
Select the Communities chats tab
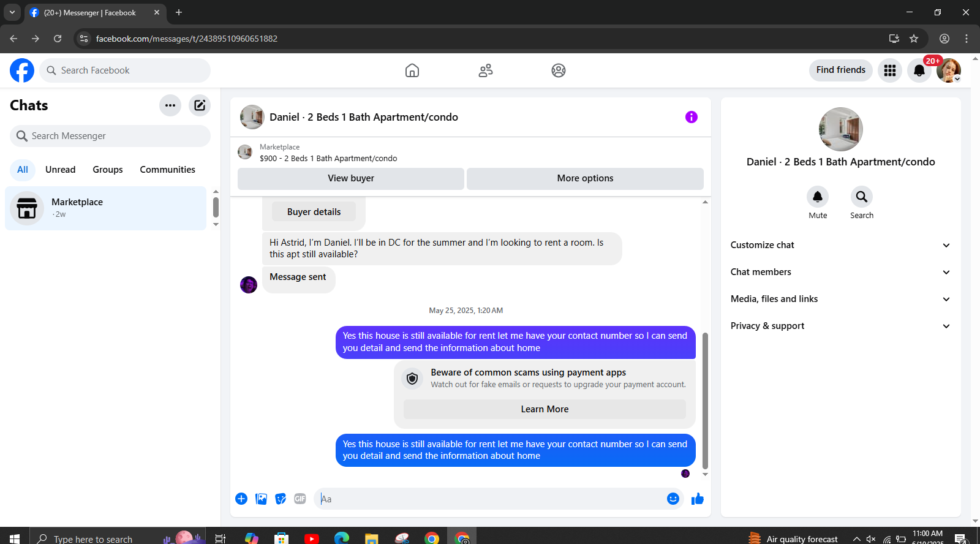168,170
